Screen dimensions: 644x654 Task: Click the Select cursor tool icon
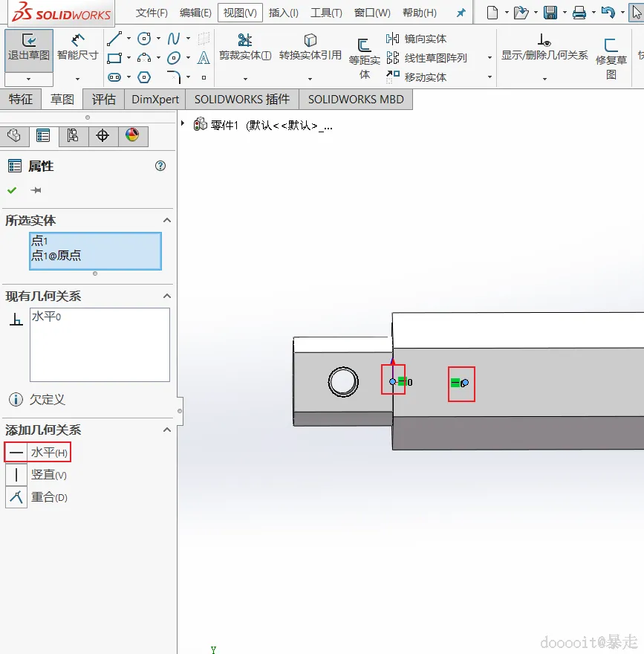tap(637, 13)
